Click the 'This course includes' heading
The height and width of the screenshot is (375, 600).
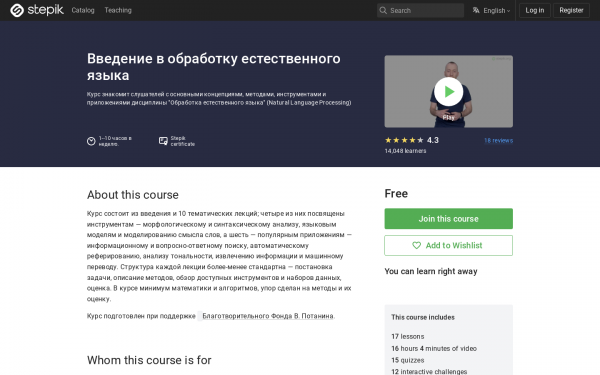(423, 317)
